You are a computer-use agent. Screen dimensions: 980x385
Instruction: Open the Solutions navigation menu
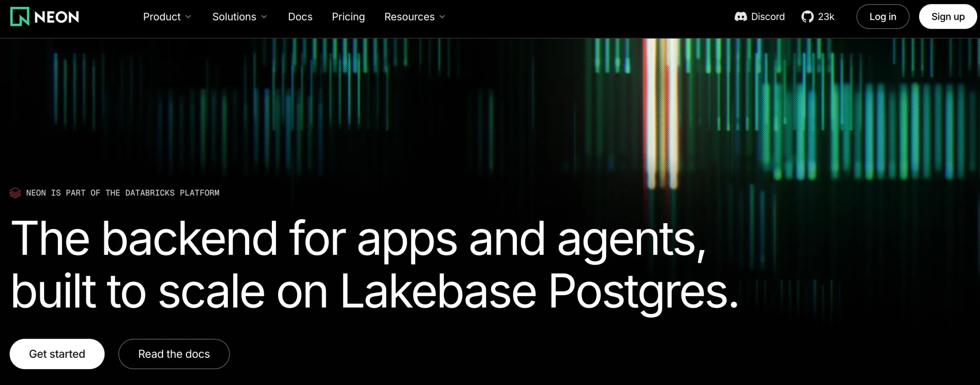240,17
